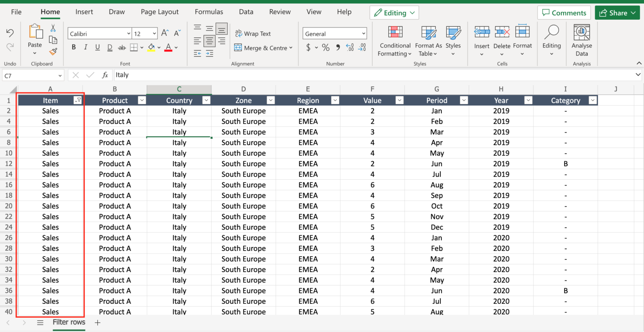Viewport: 644px width, 332px height.
Task: Apply bold formatting to the selection
Action: (x=74, y=47)
